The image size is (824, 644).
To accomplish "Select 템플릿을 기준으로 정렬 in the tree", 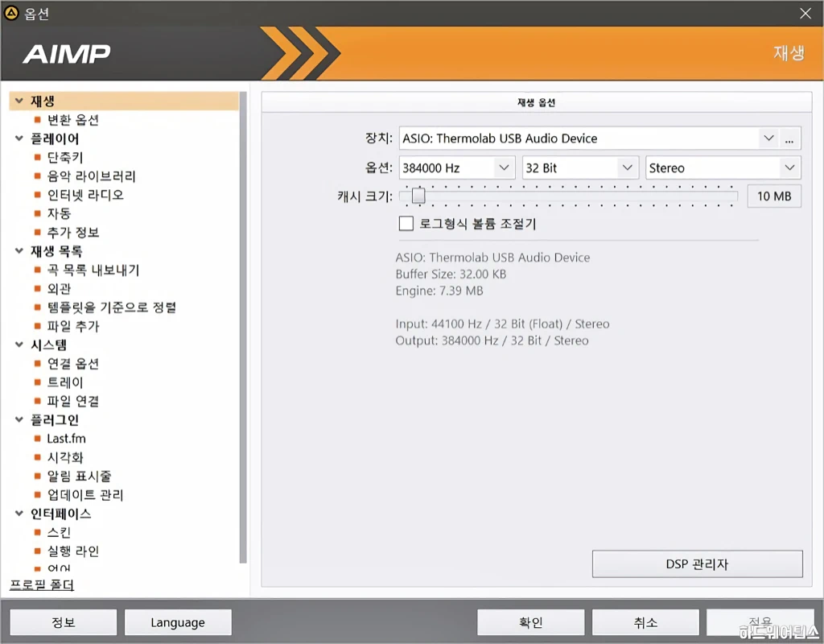I will point(111,308).
